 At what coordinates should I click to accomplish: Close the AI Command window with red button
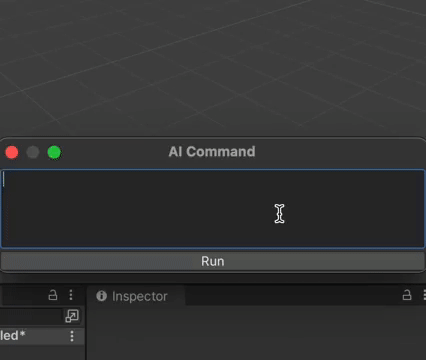click(12, 153)
